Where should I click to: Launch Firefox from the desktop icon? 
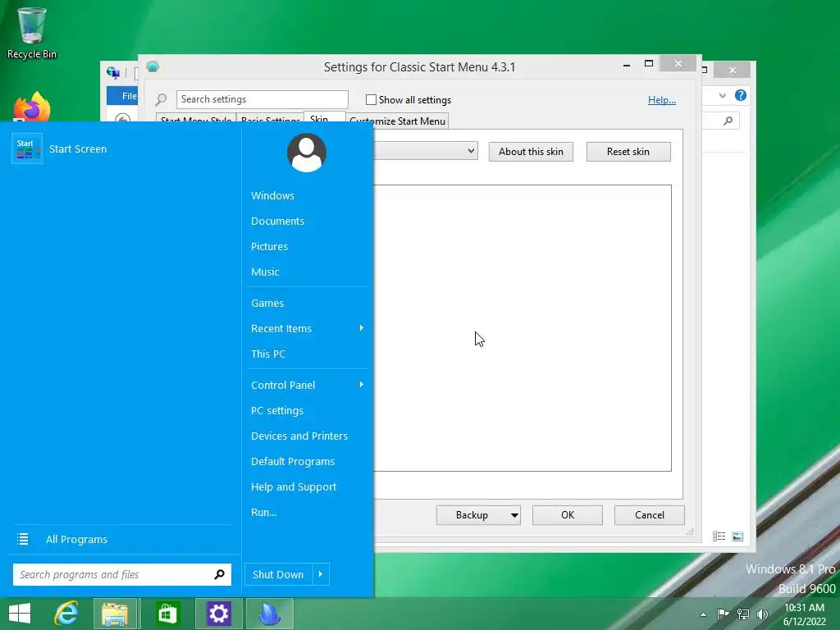(32, 107)
